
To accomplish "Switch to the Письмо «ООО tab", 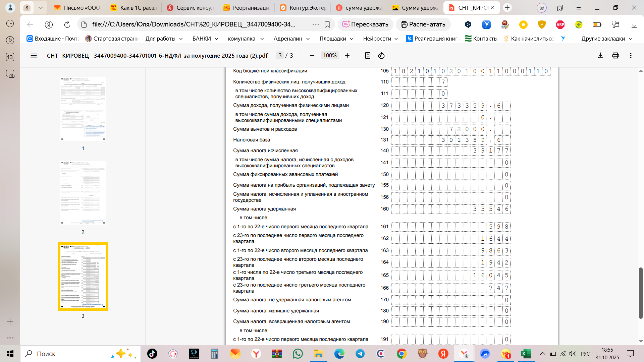I will pos(78,8).
